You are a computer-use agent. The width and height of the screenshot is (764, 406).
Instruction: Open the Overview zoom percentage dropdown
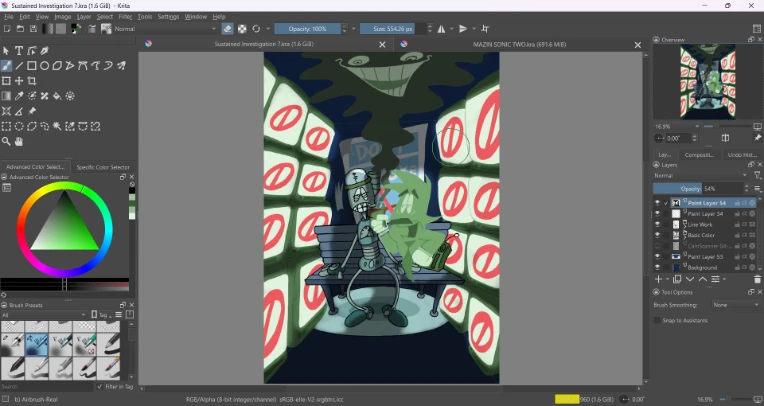coord(677,127)
